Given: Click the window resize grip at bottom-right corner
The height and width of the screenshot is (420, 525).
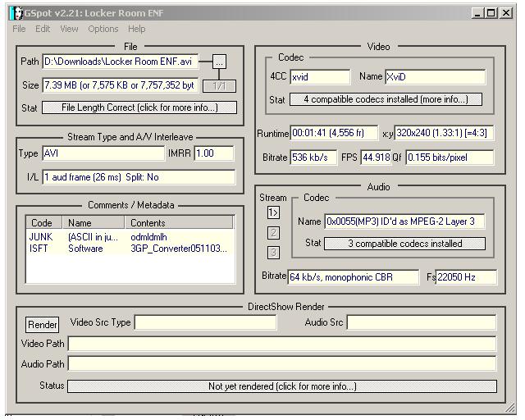Looking at the screenshot, I should (510, 407).
